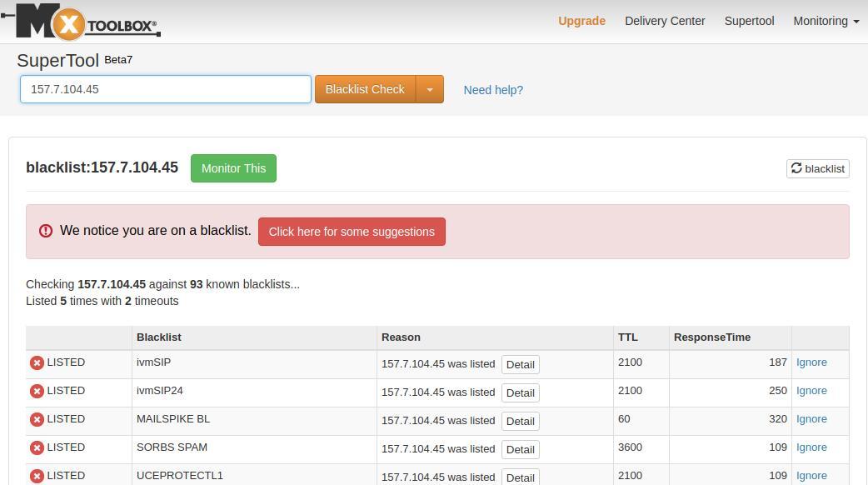Go to Delivery Center
This screenshot has width=868, height=485.
[x=665, y=21]
